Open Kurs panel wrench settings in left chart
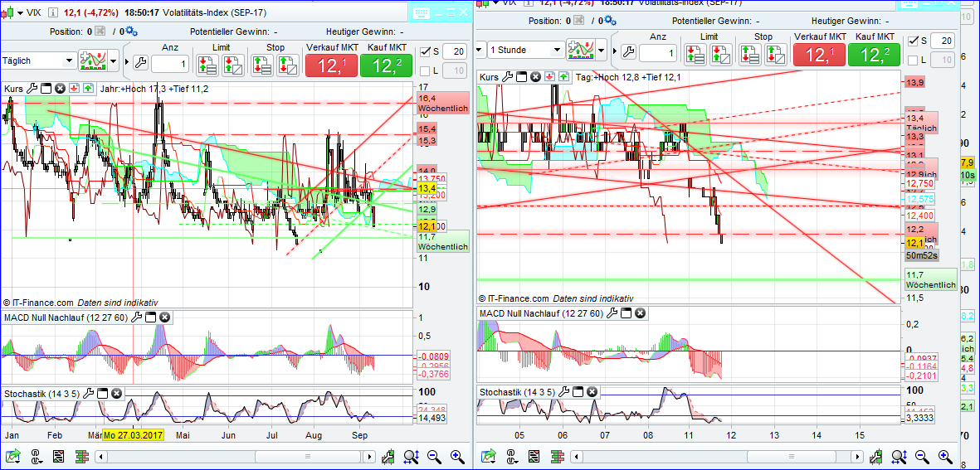 (x=33, y=88)
